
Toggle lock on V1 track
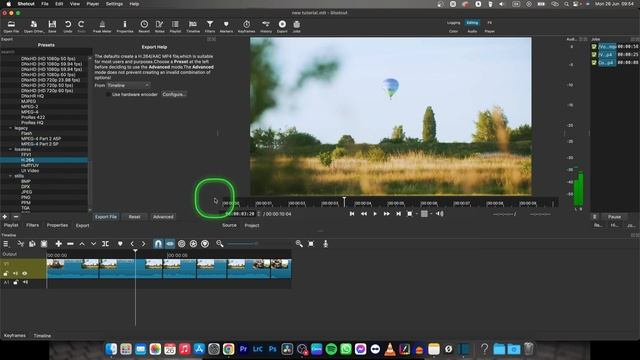click(6, 273)
